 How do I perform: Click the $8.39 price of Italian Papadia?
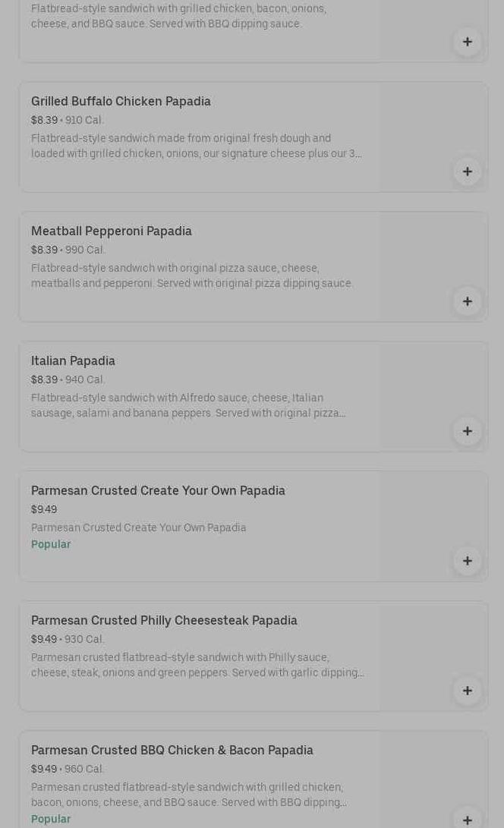(44, 379)
